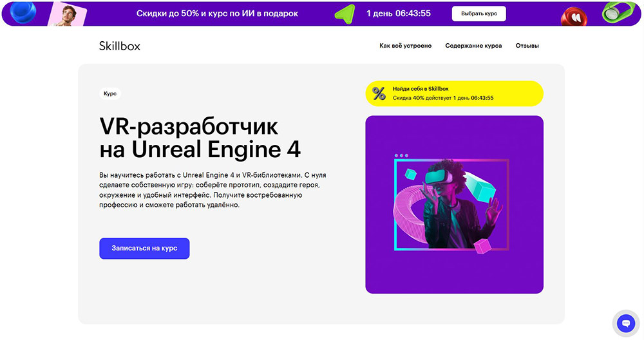Click 'Записаться на курс' button
Viewport: 644px width, 340px height.
tap(144, 249)
